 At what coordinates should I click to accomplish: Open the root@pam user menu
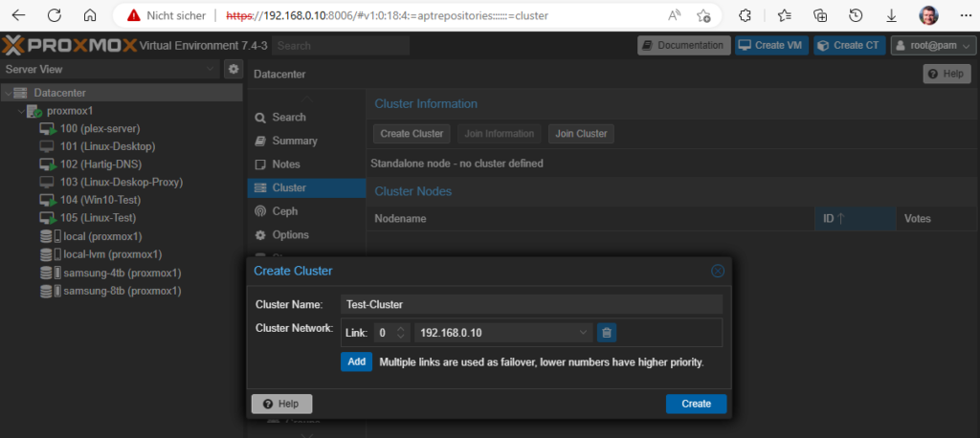pos(933,46)
